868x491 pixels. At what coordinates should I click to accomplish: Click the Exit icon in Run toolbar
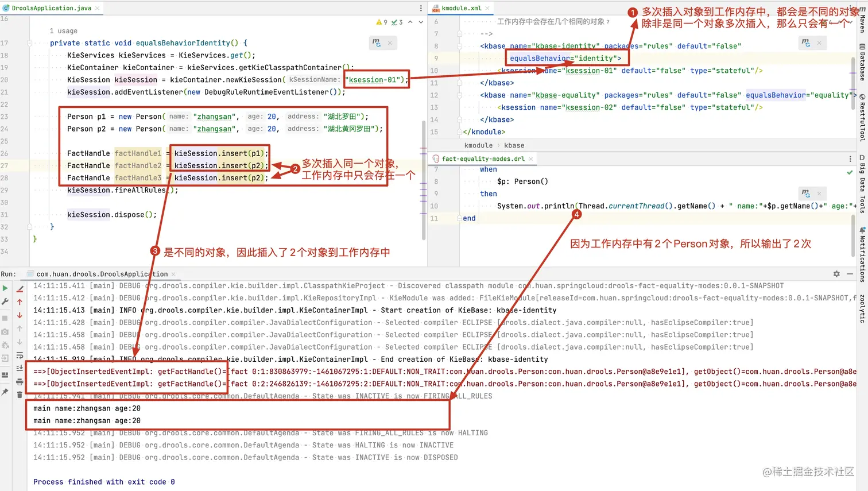pyautogui.click(x=5, y=358)
